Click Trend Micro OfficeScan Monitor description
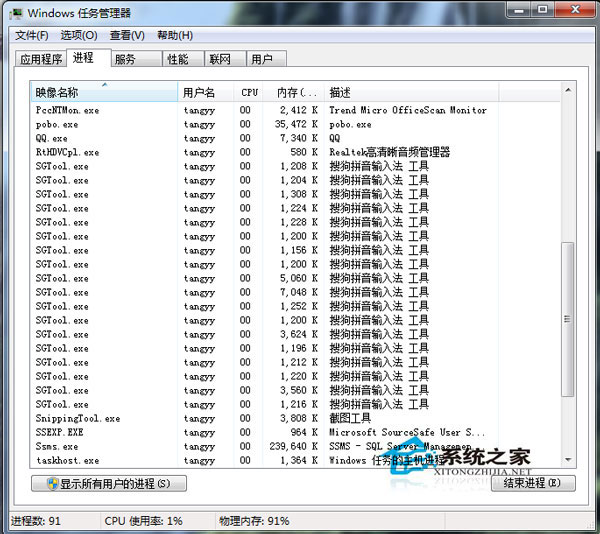The height and width of the screenshot is (534, 600). point(408,110)
